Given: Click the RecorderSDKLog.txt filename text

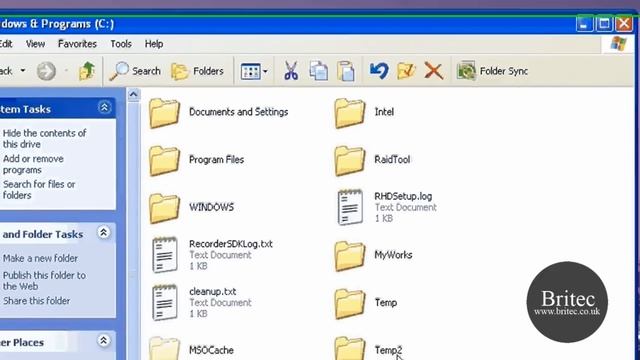Looking at the screenshot, I should click(231, 244).
